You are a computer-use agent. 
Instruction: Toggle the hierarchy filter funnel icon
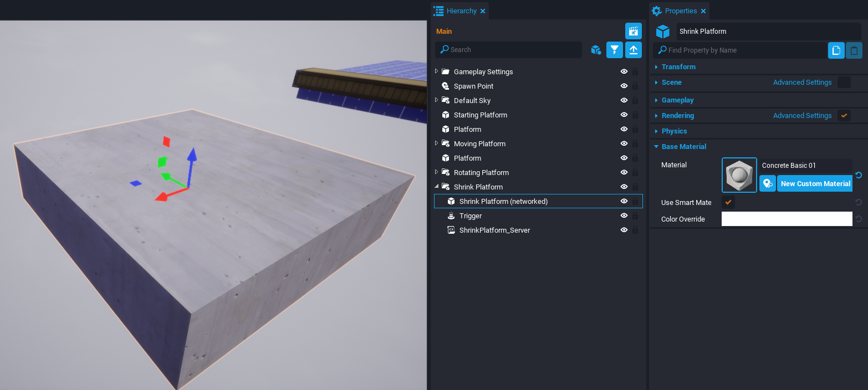(x=614, y=50)
